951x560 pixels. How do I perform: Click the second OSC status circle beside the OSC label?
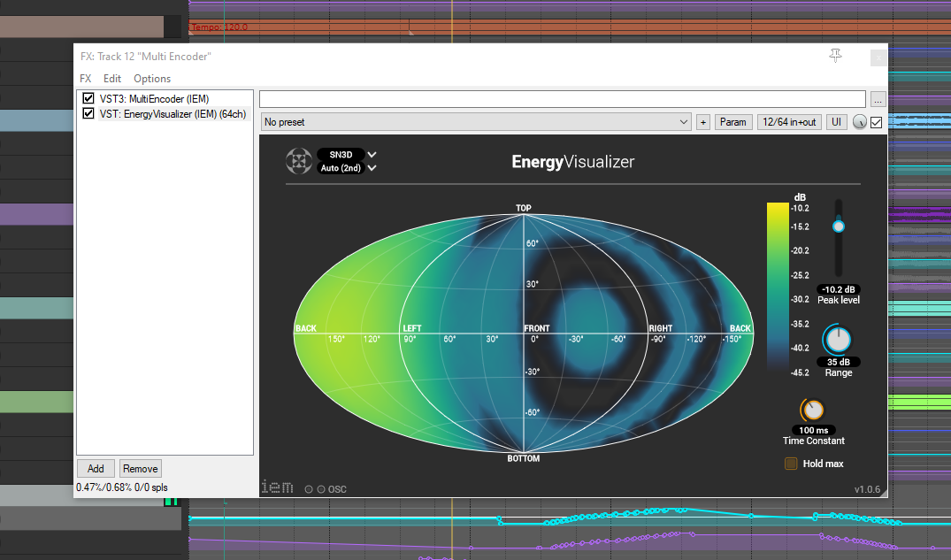coord(321,489)
